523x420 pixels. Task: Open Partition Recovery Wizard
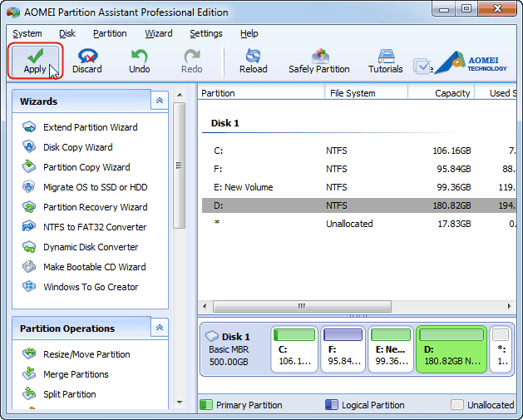(x=85, y=207)
